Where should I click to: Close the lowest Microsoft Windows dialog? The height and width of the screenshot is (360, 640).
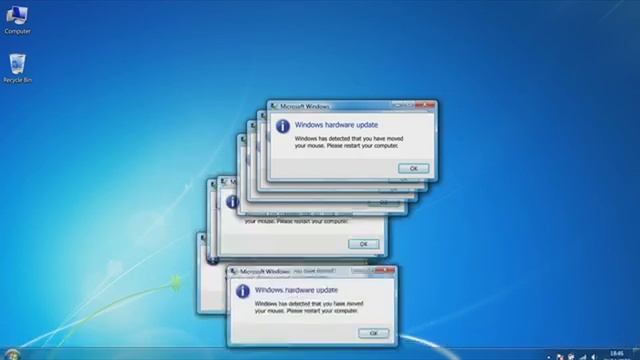coord(384,271)
